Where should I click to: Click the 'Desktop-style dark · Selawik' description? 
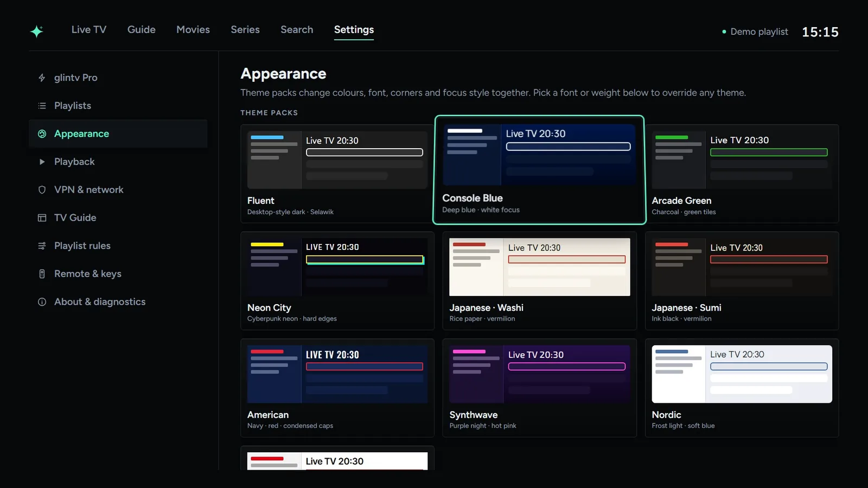coord(290,212)
